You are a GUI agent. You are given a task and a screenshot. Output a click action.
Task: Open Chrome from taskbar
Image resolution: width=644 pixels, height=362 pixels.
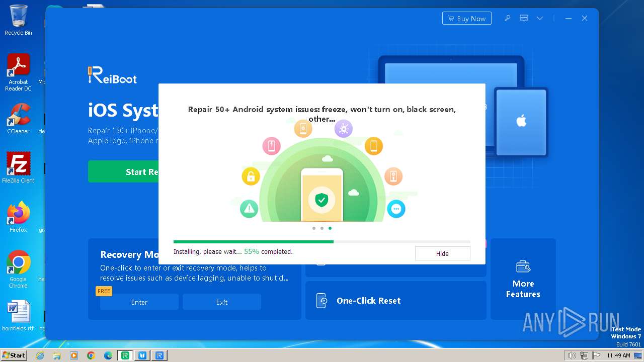[x=91, y=355]
